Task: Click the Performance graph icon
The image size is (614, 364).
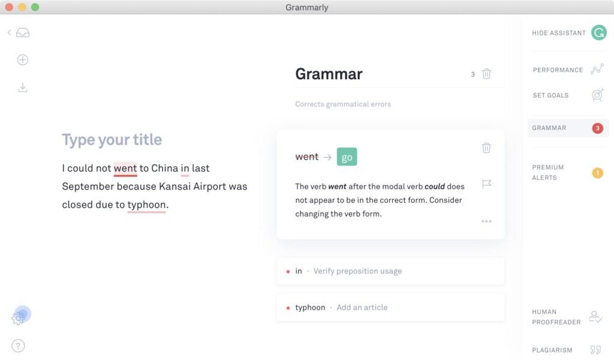Action: [597, 70]
